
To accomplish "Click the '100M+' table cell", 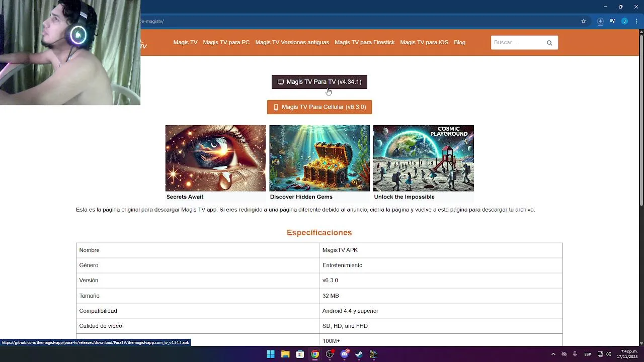I will click(x=441, y=340).
